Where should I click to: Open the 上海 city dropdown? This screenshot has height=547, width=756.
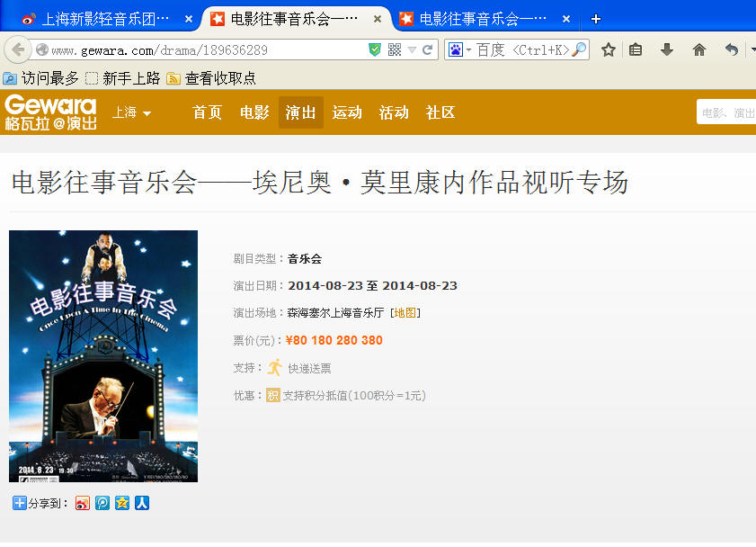point(131,112)
